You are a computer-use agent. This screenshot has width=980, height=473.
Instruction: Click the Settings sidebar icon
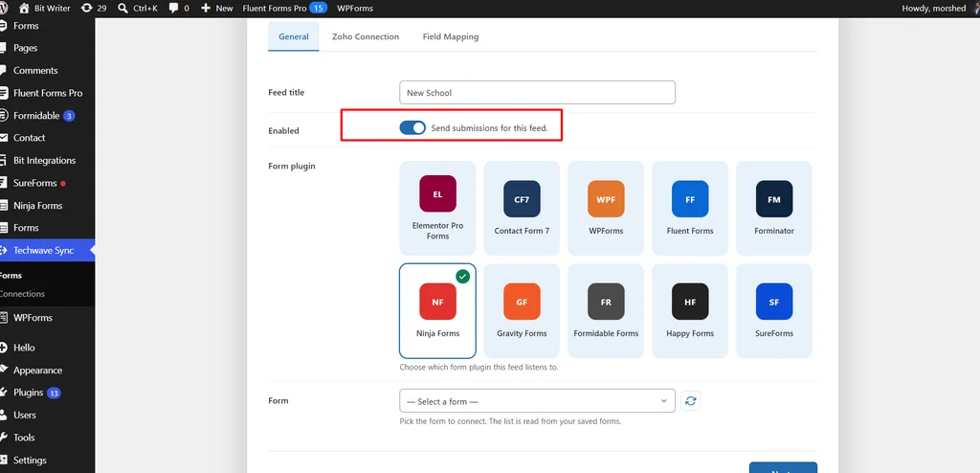point(3,460)
